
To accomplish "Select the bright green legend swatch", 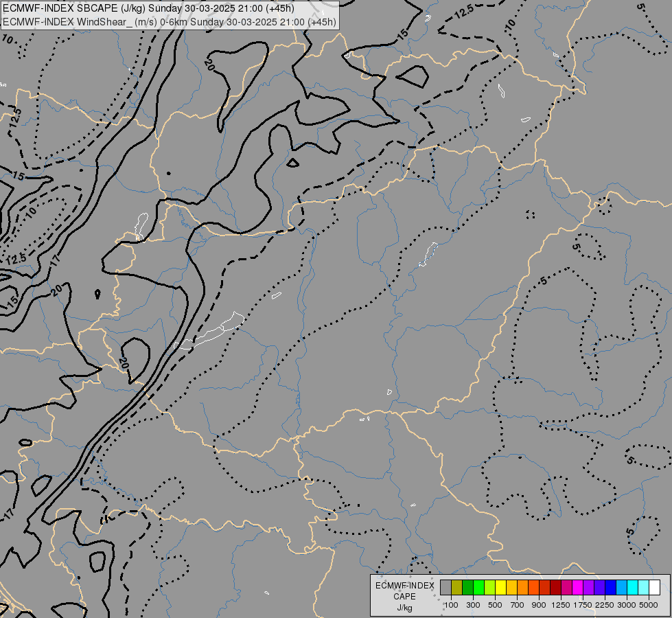I will point(478,588).
